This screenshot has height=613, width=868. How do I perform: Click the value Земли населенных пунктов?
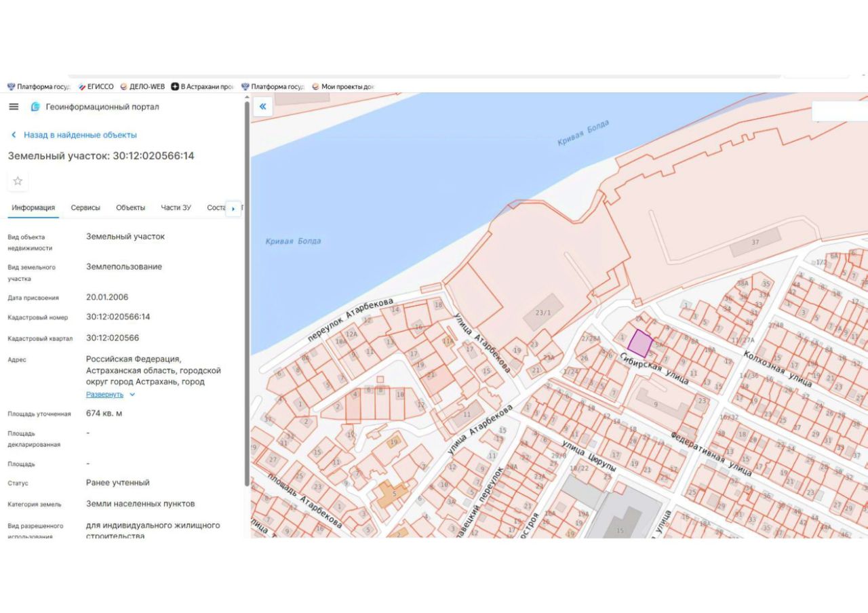[x=140, y=504]
